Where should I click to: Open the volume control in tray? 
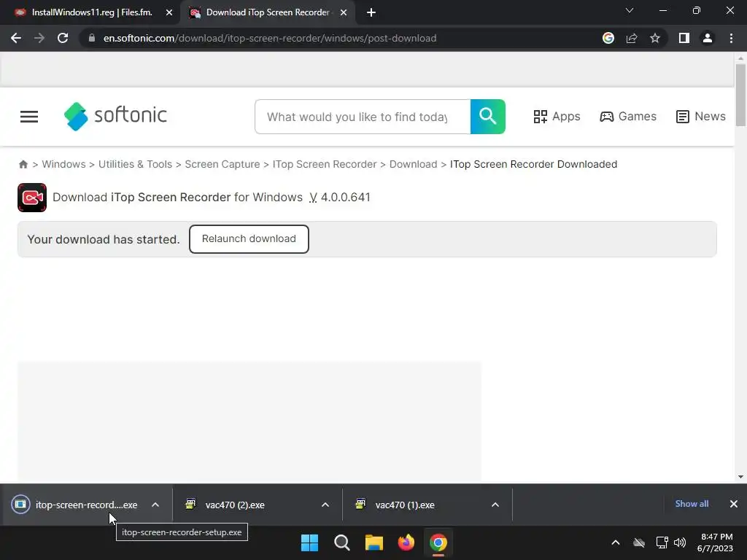click(680, 542)
